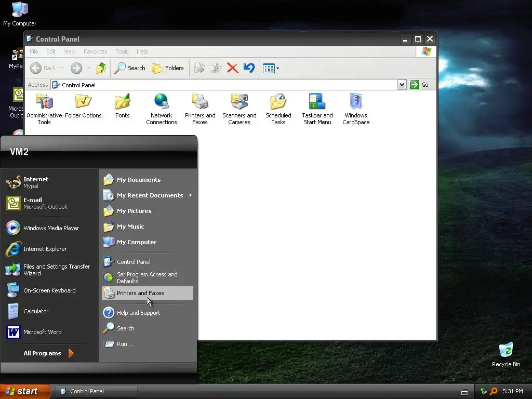Open Scheduled Tasks icon
This screenshot has width=532, height=399.
(x=278, y=109)
